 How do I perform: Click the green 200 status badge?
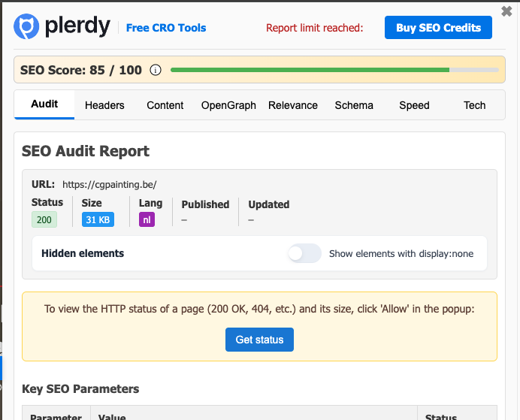[x=44, y=219]
